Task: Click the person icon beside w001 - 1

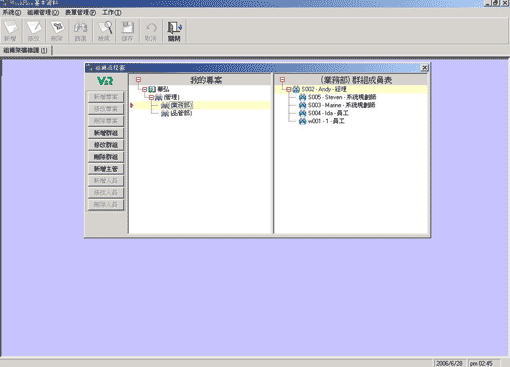Action: click(302, 121)
